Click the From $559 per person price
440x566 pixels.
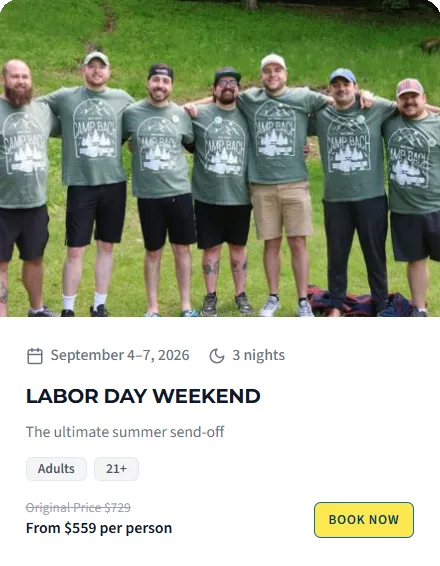click(99, 528)
